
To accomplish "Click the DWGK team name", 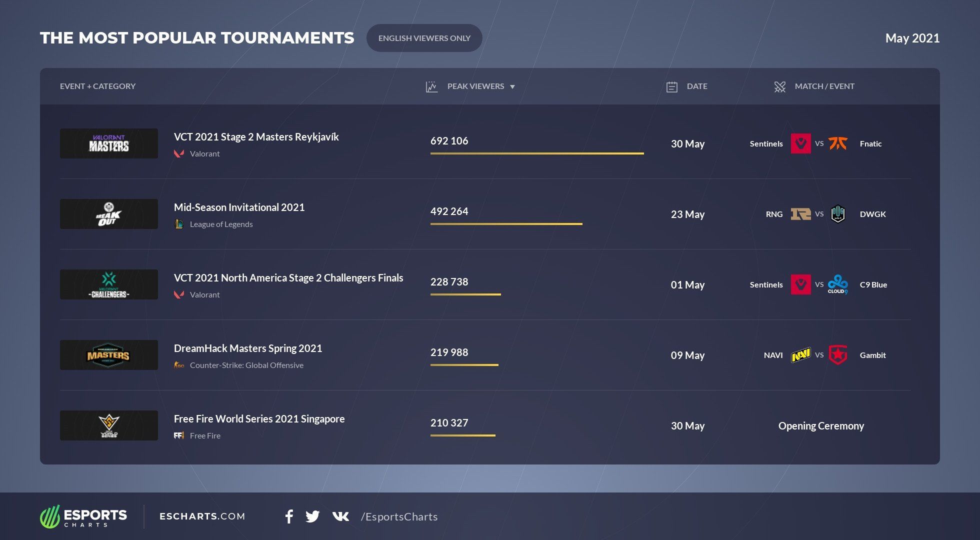I will [x=873, y=214].
